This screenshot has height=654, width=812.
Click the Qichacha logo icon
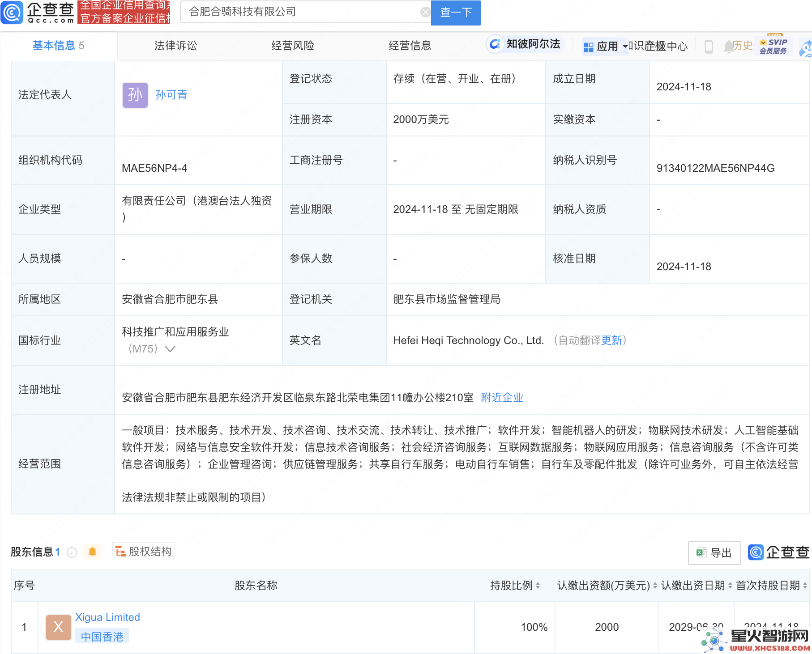12,13
